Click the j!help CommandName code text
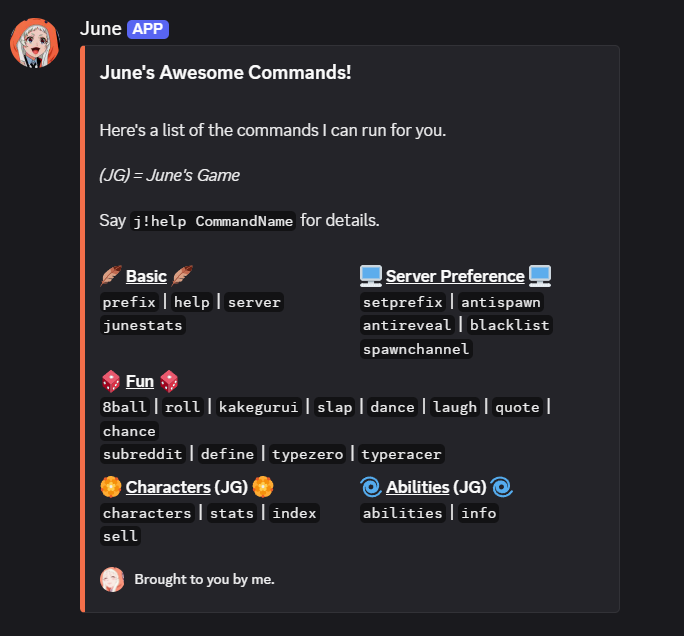 [214, 222]
